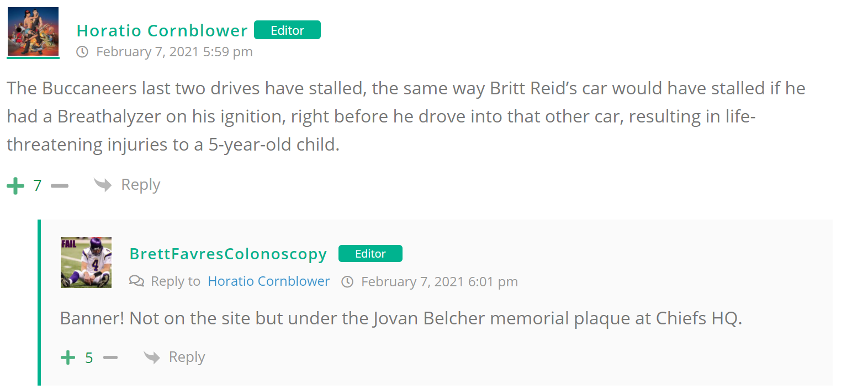Click the vote count 5 on the reply

[89, 358]
